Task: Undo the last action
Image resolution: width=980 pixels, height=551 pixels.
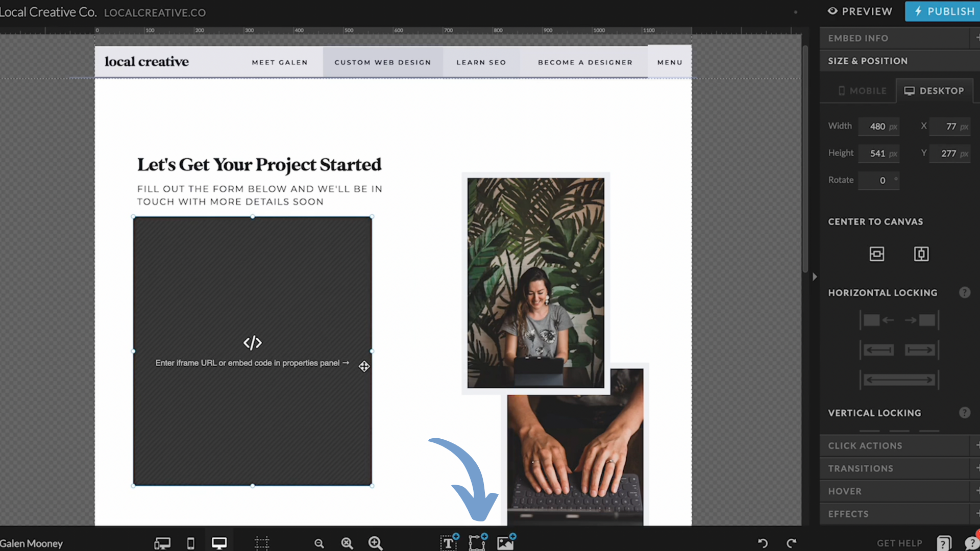Action: (762, 543)
